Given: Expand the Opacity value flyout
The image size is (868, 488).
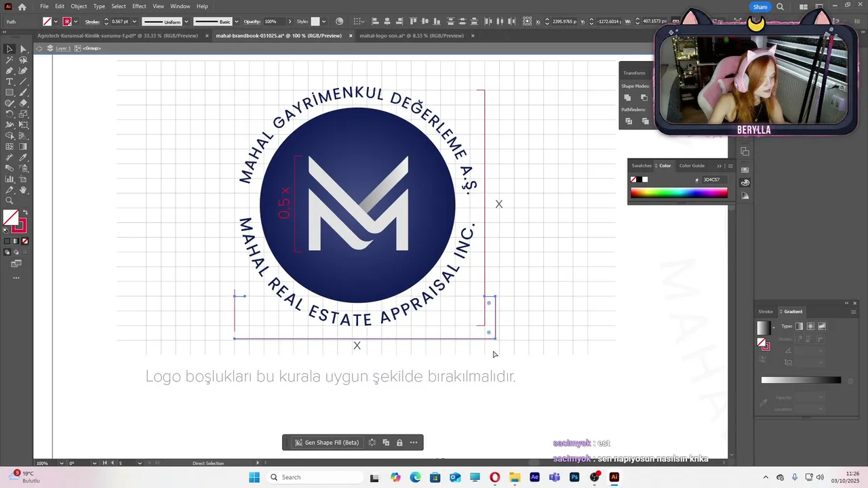Looking at the screenshot, I should [290, 22].
